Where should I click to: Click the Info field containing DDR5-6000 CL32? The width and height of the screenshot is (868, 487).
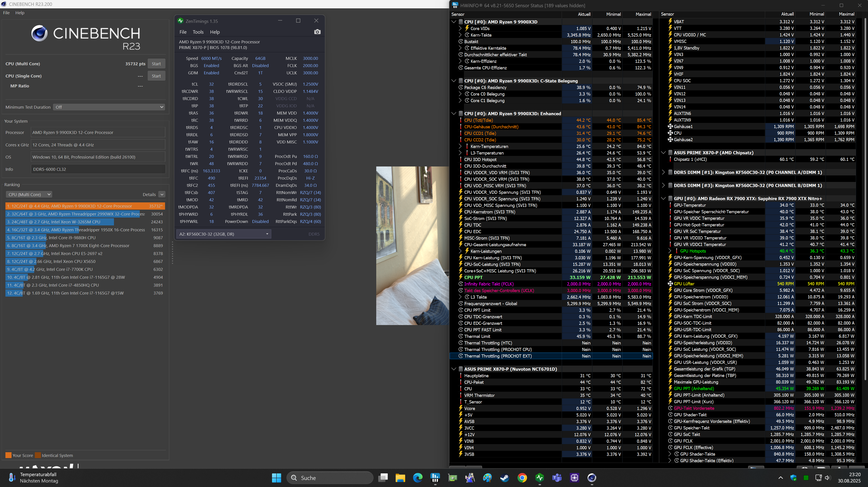pyautogui.click(x=98, y=169)
